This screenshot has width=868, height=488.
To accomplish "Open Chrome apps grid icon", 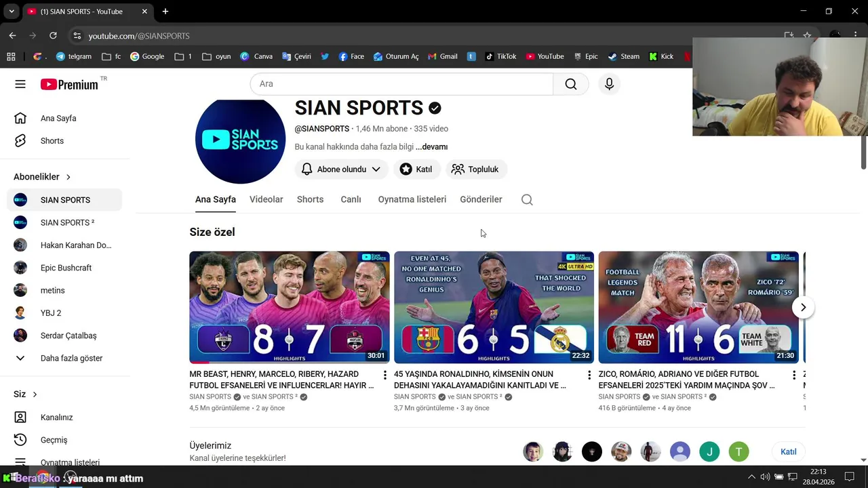I will pyautogui.click(x=11, y=56).
